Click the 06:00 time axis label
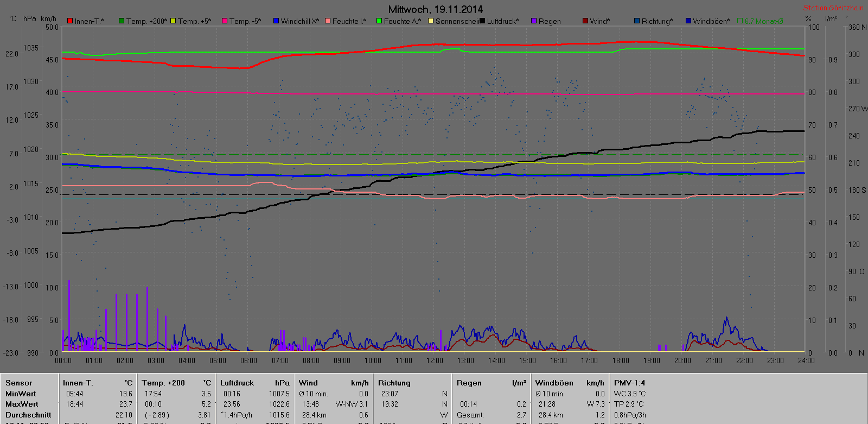Screen dimensions: 868x424 click(248, 360)
